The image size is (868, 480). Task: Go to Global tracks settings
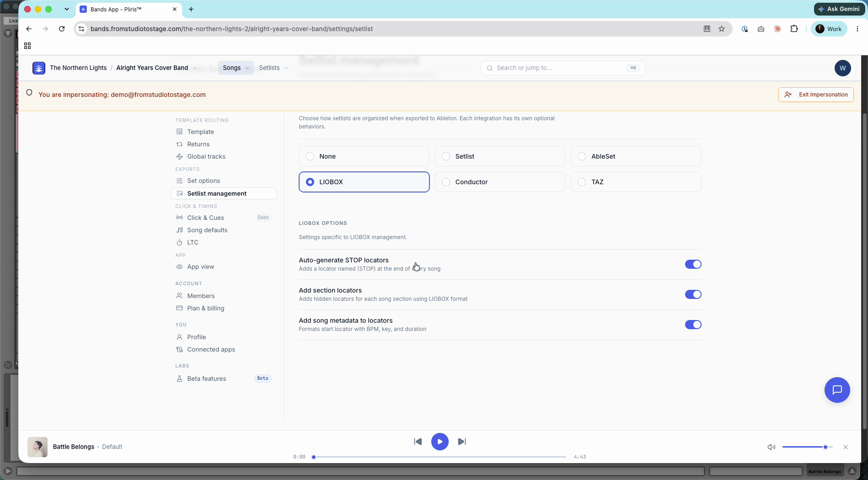click(x=224, y=156)
